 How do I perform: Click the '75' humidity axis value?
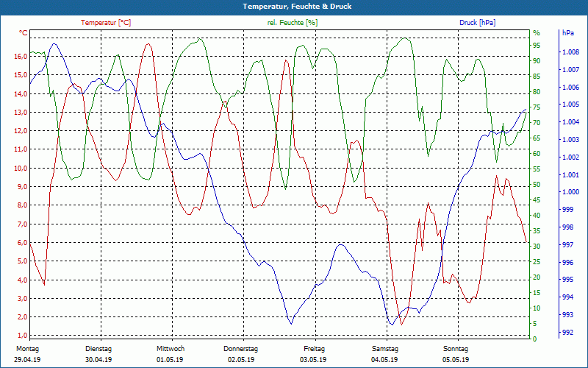tap(537, 107)
